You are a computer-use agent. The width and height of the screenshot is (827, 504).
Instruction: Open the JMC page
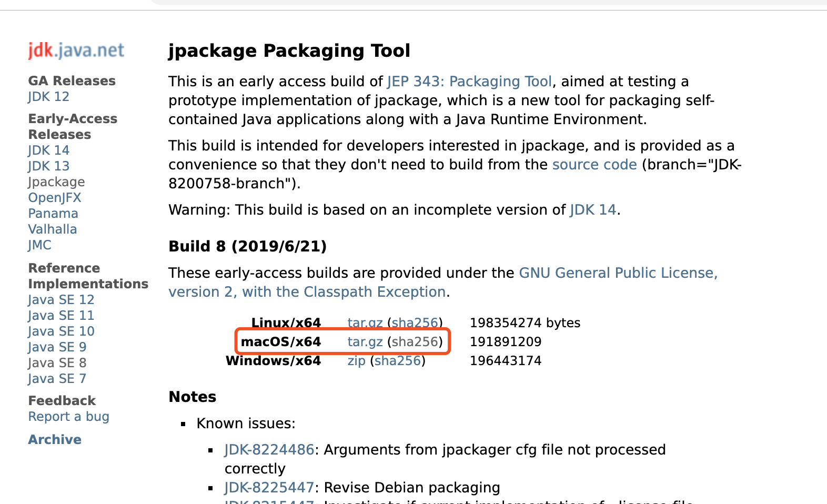pyautogui.click(x=39, y=245)
